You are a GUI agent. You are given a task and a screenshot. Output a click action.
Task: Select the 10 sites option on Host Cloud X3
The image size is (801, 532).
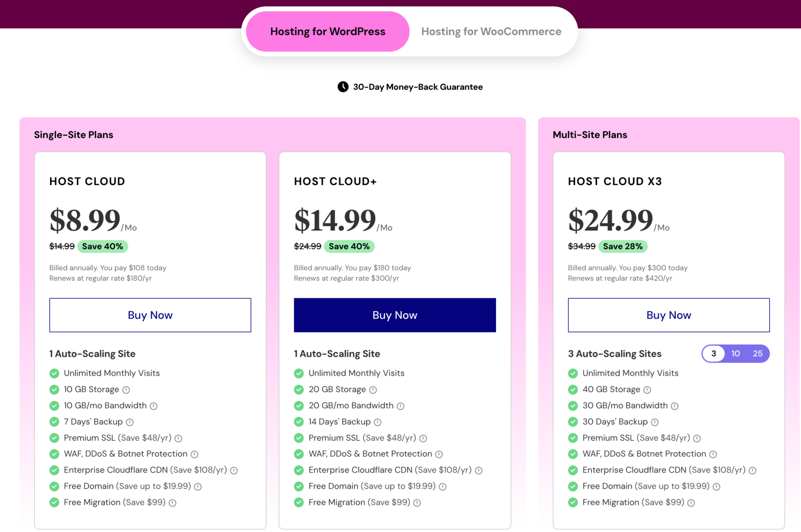click(735, 354)
